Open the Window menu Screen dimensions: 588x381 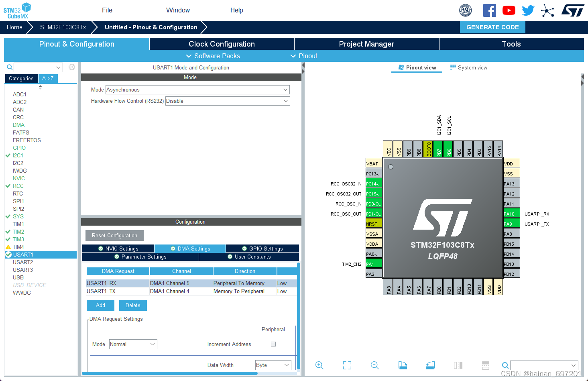point(178,10)
